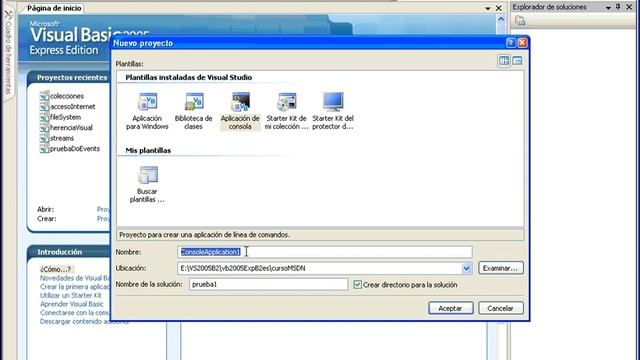The image size is (640, 360).
Task: Select the Biblioteca de clases template
Action: [193, 111]
